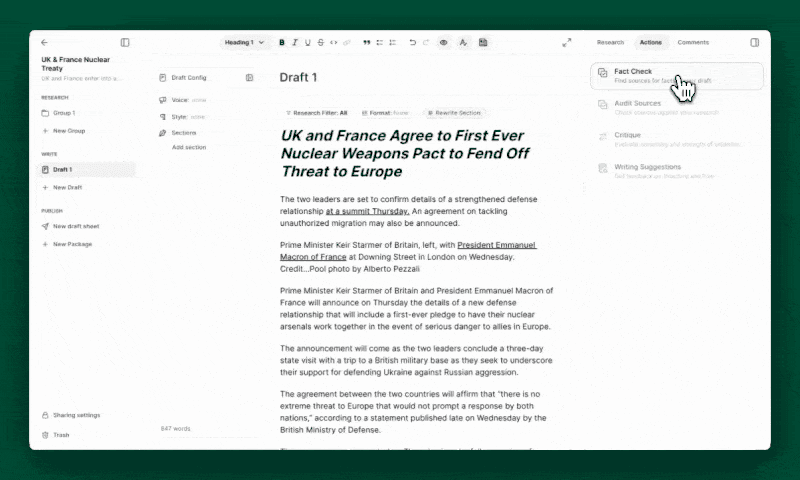
Task: Switch to the Comments tab
Action: tap(693, 42)
